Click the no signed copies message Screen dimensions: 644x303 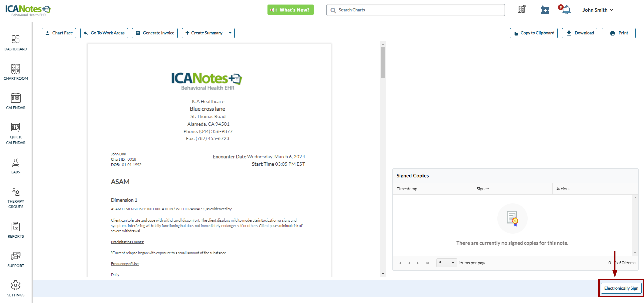tap(512, 243)
